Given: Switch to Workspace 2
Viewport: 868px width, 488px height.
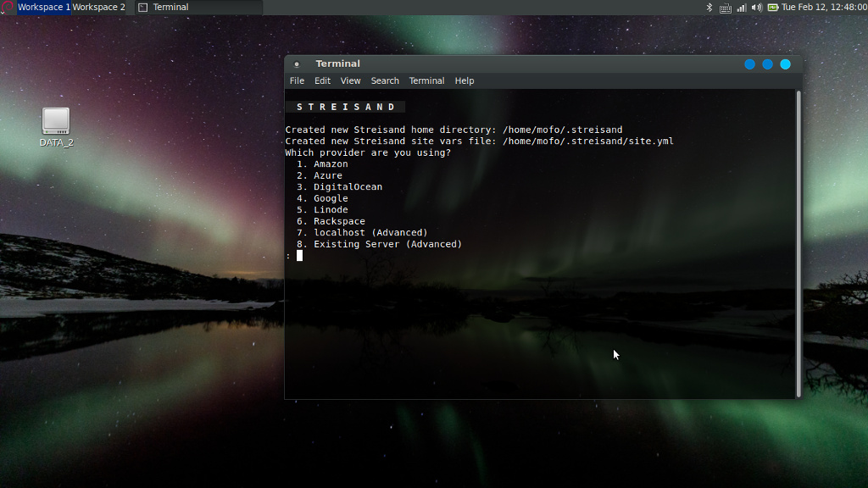Looking at the screenshot, I should [x=98, y=7].
